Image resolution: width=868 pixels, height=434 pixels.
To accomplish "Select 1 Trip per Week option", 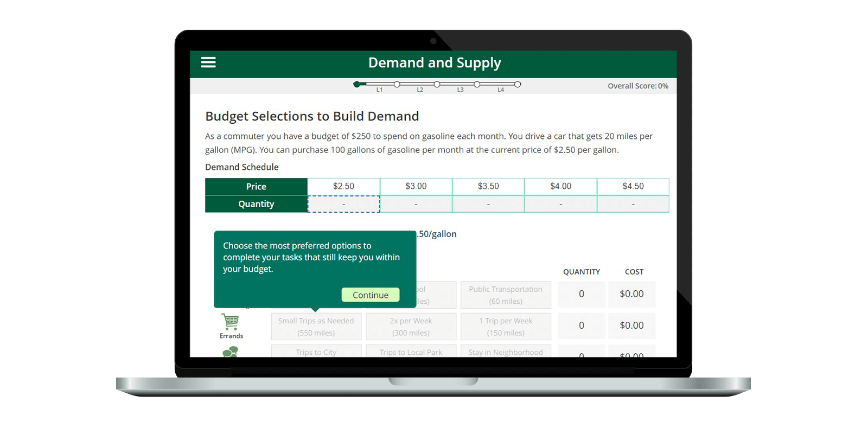I will [506, 327].
